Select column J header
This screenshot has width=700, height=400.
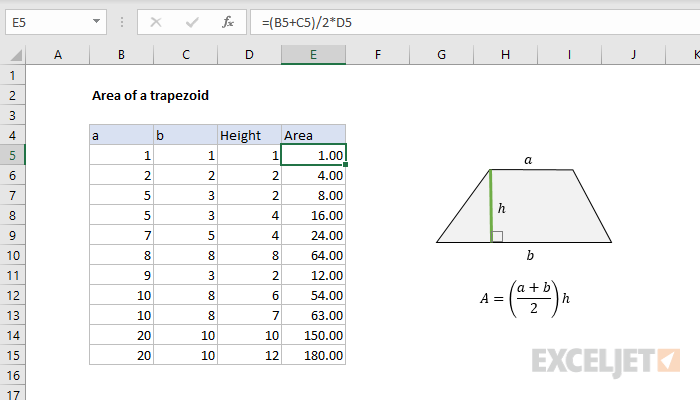[x=633, y=55]
